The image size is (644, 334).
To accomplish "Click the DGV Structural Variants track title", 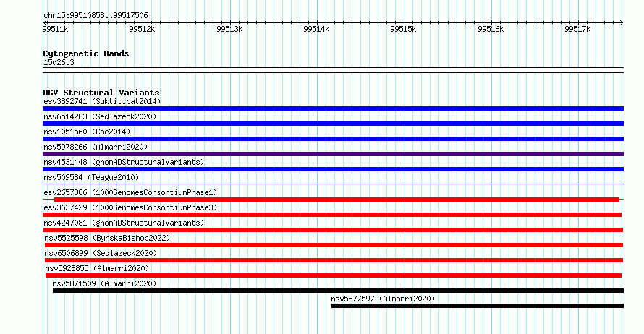I will click(101, 93).
